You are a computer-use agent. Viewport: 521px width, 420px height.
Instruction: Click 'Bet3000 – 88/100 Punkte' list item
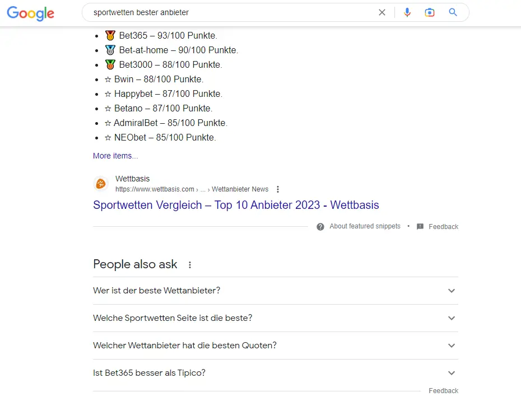coord(164,65)
